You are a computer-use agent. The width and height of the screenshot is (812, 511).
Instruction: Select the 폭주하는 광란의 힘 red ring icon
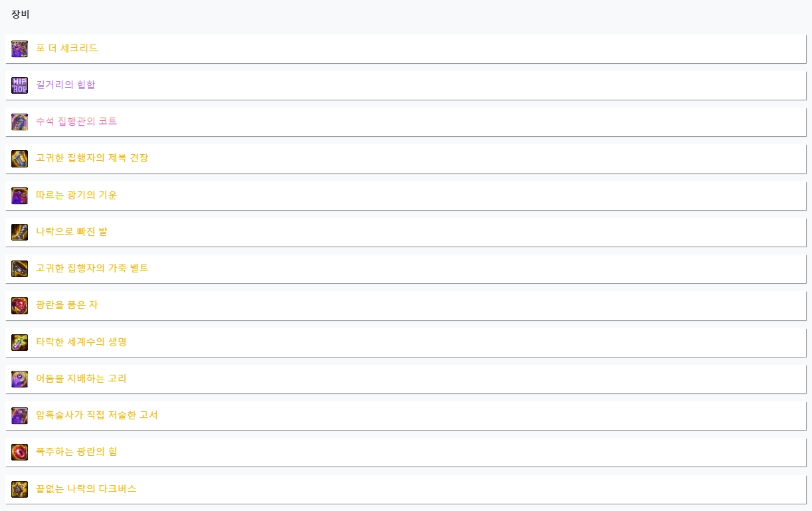pos(20,452)
